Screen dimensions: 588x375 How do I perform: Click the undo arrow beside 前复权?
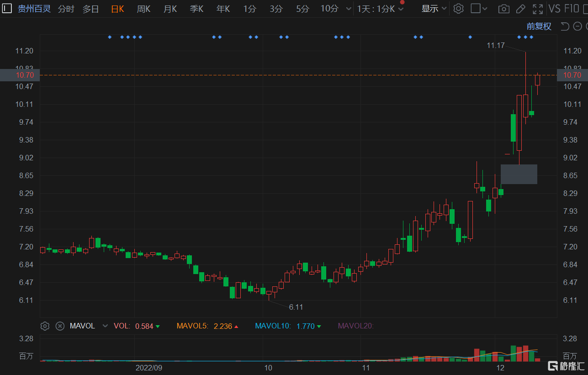pyautogui.click(x=565, y=26)
